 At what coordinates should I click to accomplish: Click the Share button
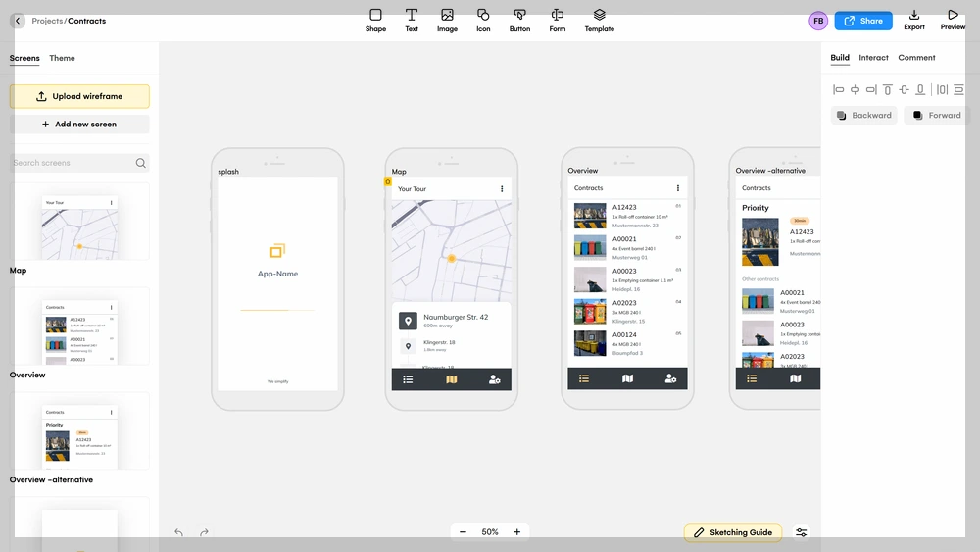(x=863, y=21)
